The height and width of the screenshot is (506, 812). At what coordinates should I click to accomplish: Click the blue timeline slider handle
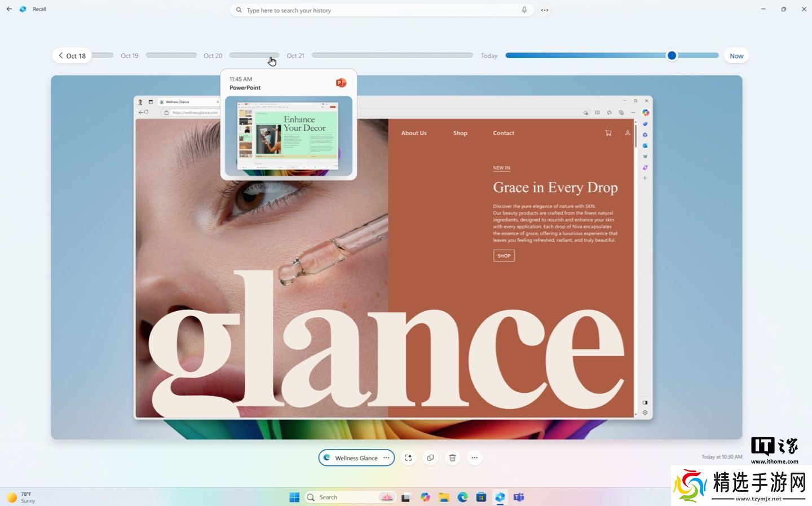pos(671,55)
